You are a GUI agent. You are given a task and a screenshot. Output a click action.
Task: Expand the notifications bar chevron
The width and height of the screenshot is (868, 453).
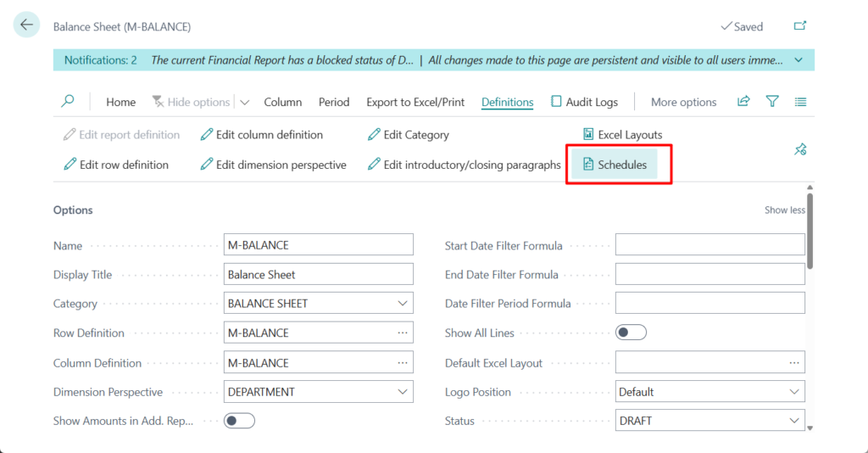798,60
